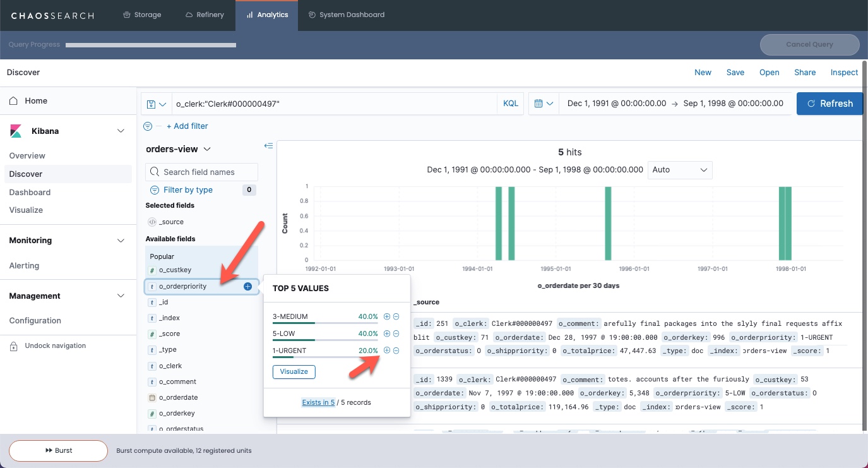Select the Analytics tab
This screenshot has width=868, height=468.
click(x=266, y=15)
